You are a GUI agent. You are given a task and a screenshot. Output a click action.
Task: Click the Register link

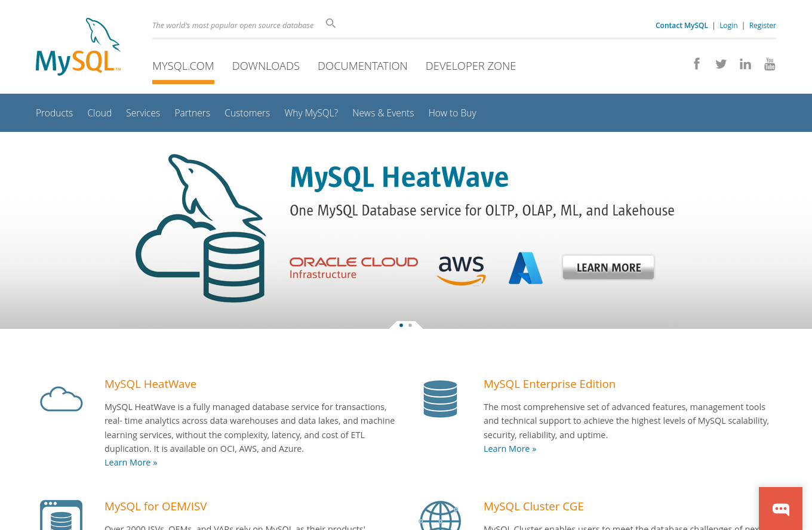click(762, 26)
